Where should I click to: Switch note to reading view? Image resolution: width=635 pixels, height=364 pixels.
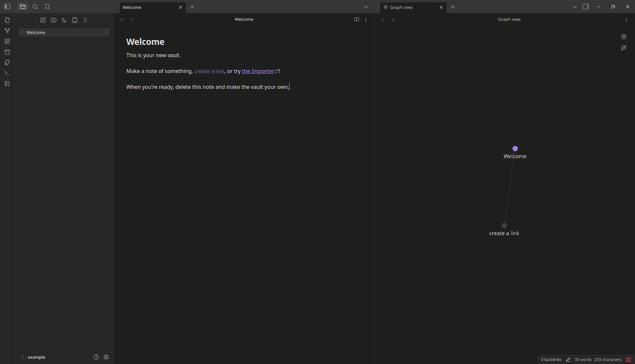pyautogui.click(x=356, y=19)
